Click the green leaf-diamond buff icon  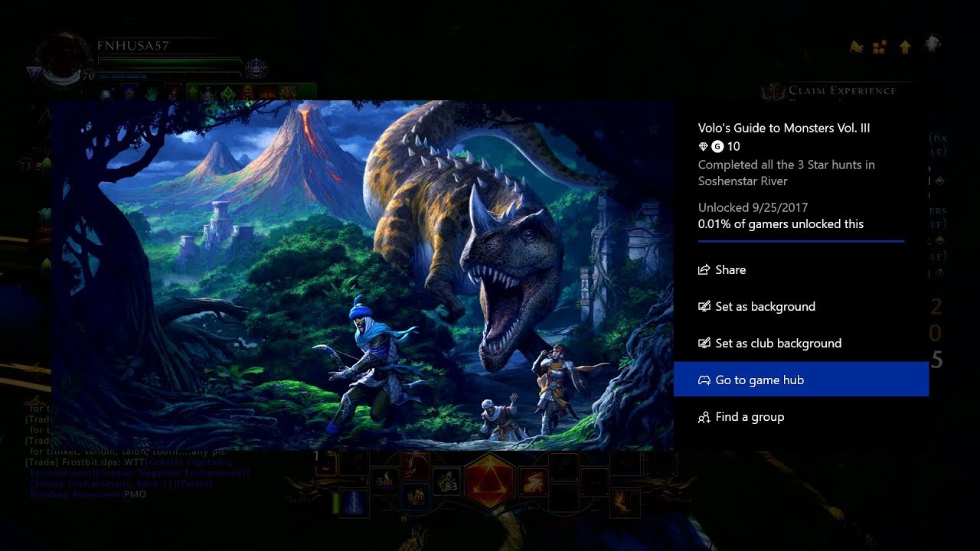(x=227, y=93)
